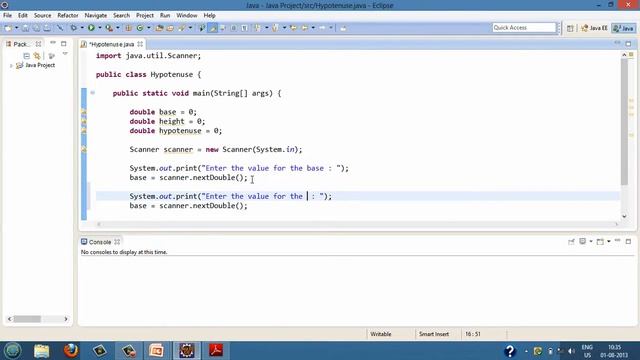The height and width of the screenshot is (360, 640).
Task: Click the Pin Console icon
Action: (571, 242)
